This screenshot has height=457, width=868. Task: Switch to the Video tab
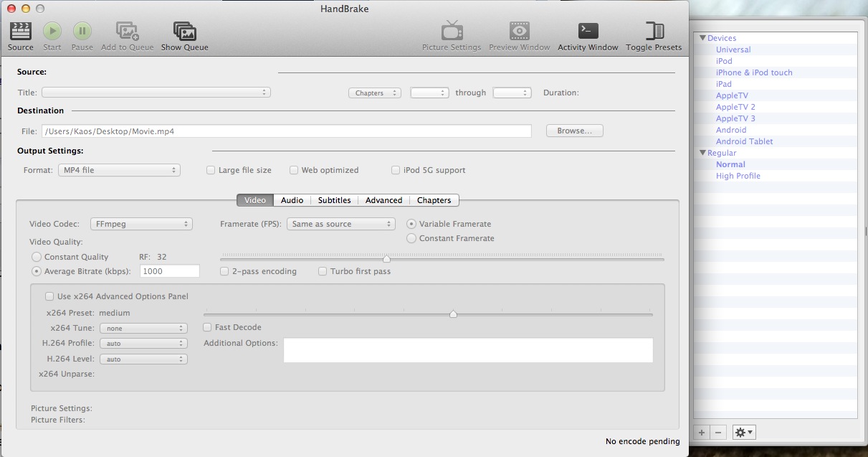tap(255, 200)
